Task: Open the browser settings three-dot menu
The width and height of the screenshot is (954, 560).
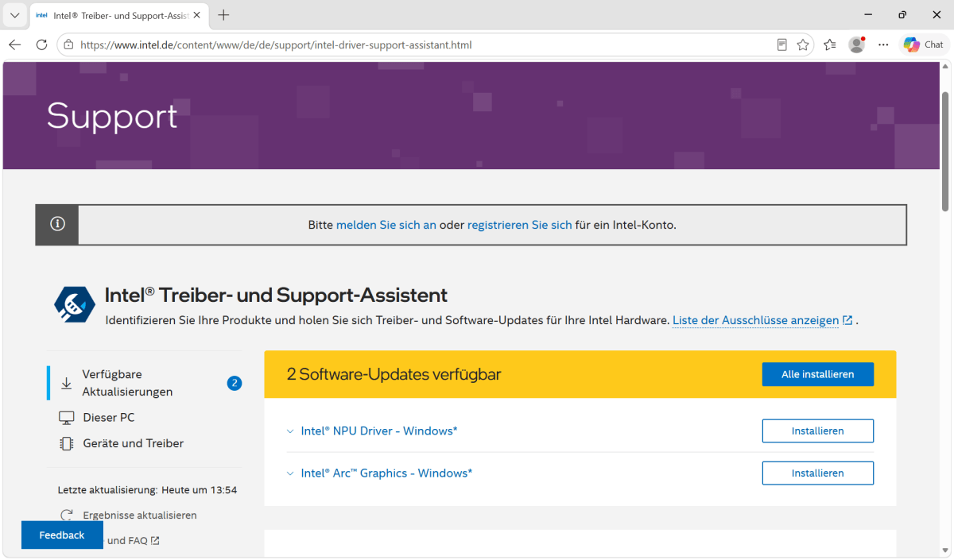Action: [883, 45]
